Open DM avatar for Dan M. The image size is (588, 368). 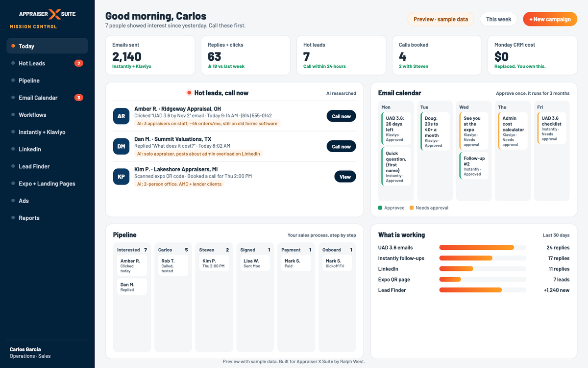pyautogui.click(x=121, y=146)
